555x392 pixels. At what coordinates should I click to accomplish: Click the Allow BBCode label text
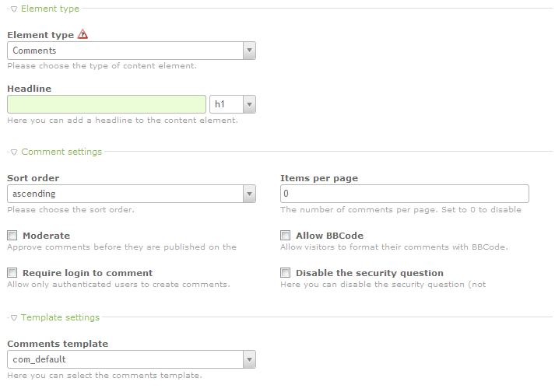pyautogui.click(x=329, y=236)
